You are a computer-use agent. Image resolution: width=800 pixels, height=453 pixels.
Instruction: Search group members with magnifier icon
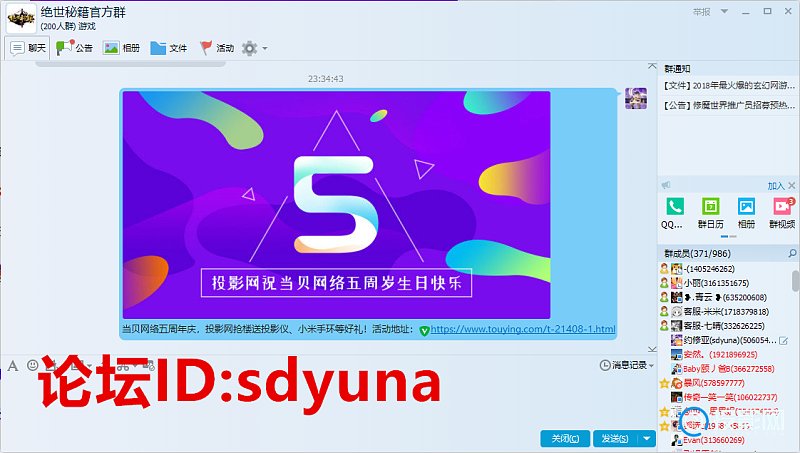792,253
